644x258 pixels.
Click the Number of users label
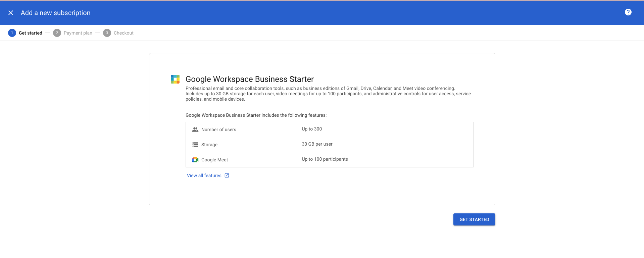[219, 130]
